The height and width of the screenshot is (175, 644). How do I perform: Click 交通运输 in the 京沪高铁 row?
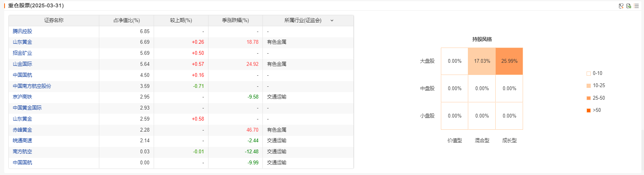[x=277, y=97]
